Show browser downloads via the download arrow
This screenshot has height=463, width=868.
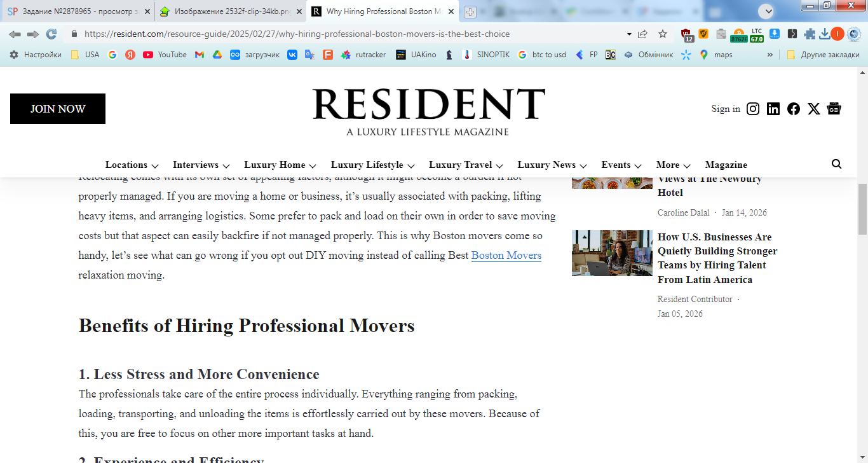point(825,34)
